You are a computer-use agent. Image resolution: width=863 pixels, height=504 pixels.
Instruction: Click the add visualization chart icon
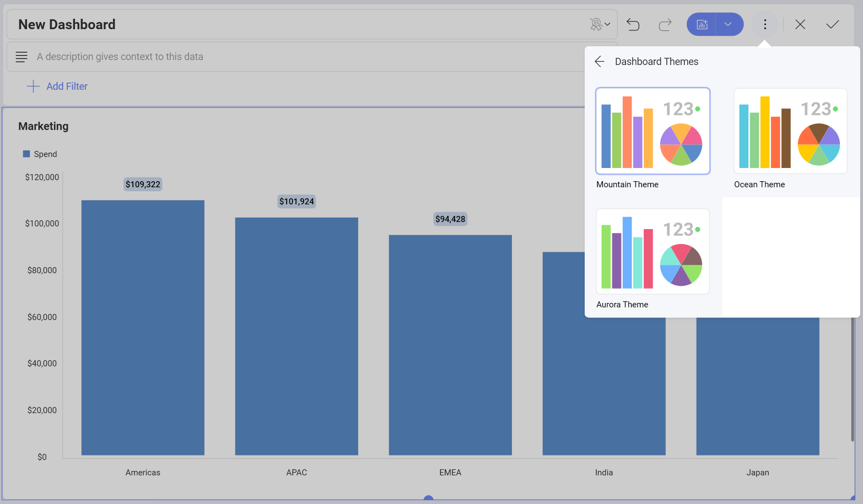click(x=702, y=24)
